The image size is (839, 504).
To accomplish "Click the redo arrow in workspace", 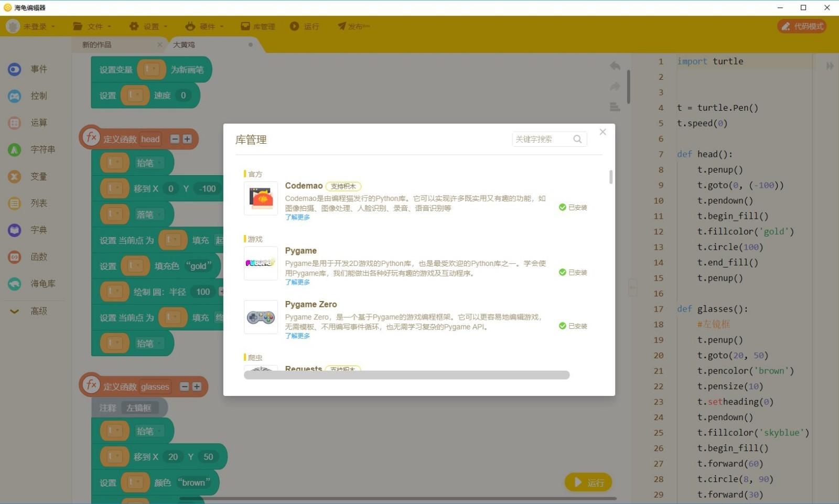I will 615,86.
